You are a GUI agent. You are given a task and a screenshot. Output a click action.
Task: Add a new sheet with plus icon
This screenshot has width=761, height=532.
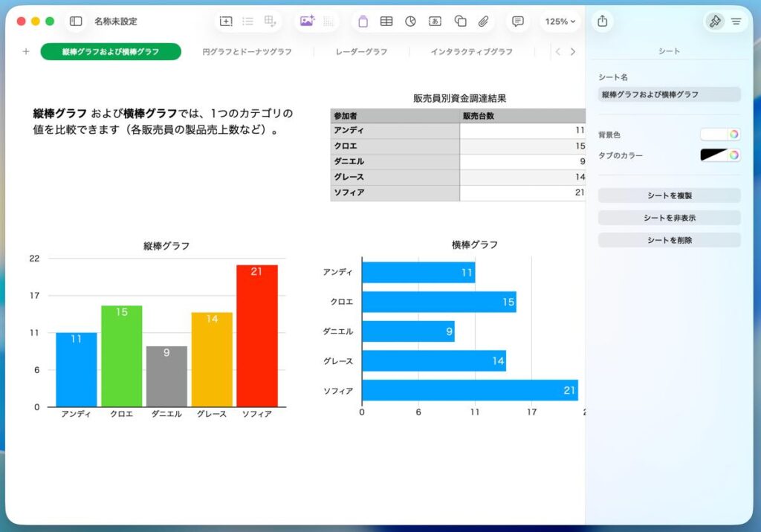click(26, 51)
